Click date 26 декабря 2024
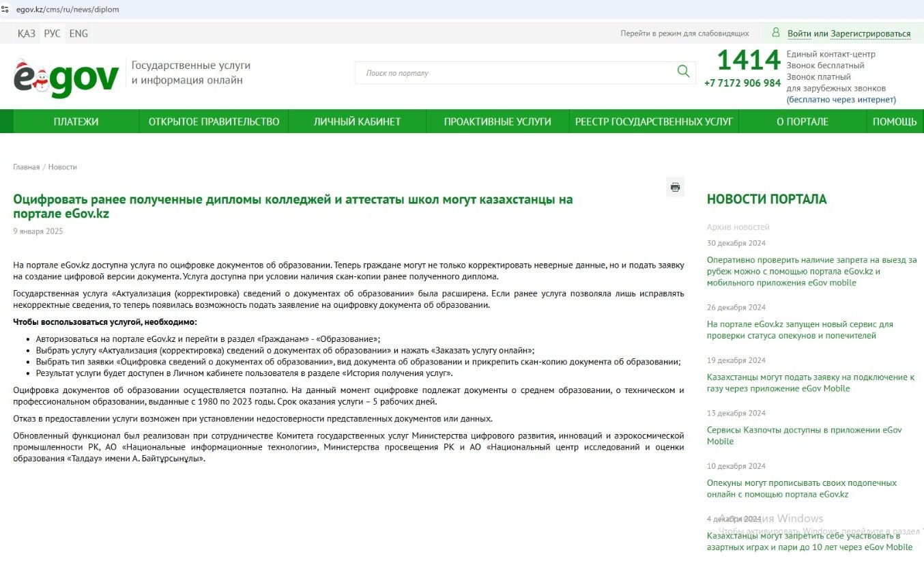This screenshot has width=924, height=561. click(736, 307)
